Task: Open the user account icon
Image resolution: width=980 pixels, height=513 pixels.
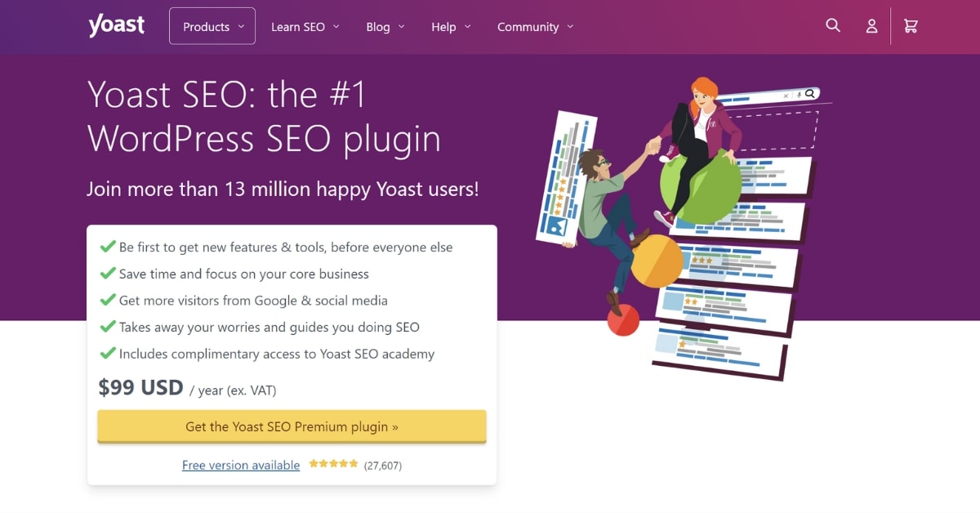Action: click(x=871, y=26)
